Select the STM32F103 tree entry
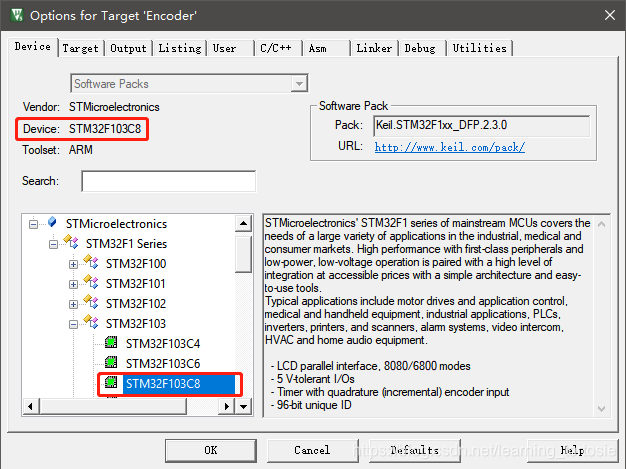Image resolution: width=626 pixels, height=469 pixels. [136, 324]
